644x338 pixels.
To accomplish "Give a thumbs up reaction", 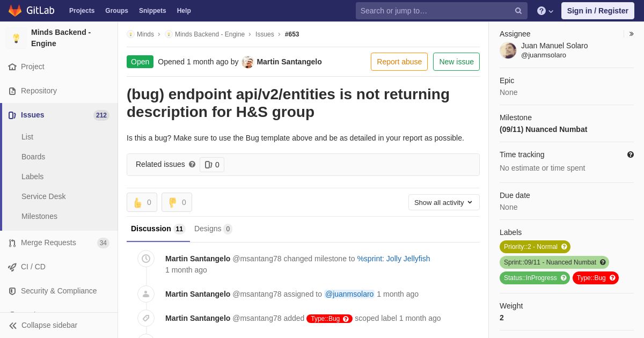I will tap(142, 202).
